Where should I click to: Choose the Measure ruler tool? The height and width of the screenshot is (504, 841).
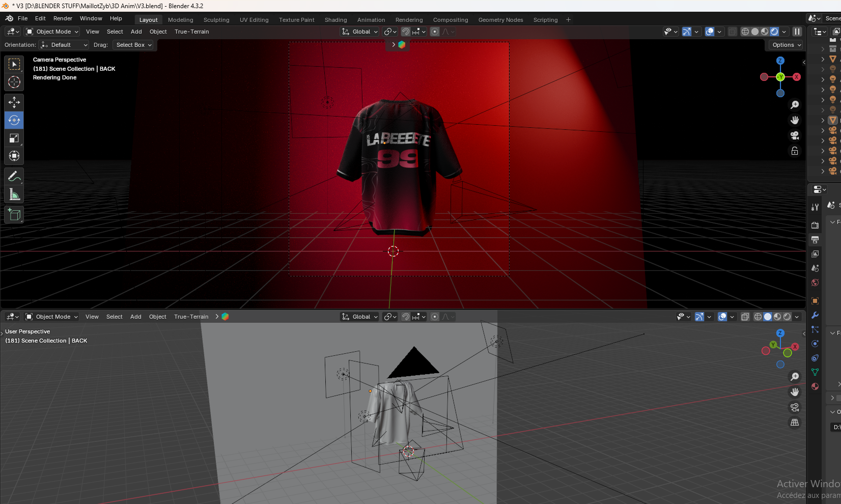(x=14, y=194)
